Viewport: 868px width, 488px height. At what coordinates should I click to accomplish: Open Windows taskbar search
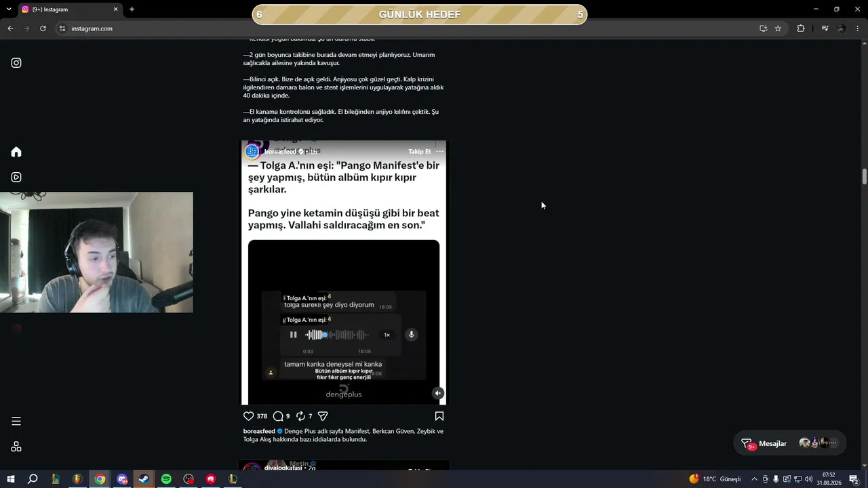point(33,479)
